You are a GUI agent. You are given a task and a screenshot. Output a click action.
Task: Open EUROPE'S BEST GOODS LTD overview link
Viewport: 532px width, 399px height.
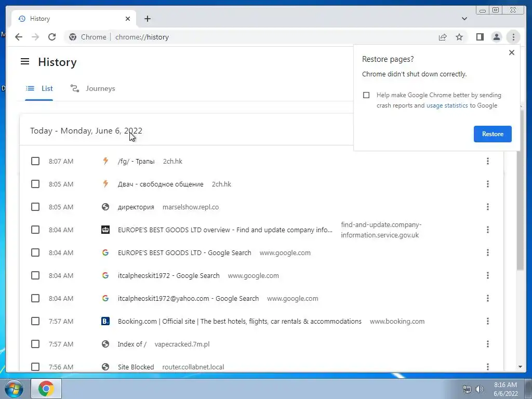[x=225, y=230]
